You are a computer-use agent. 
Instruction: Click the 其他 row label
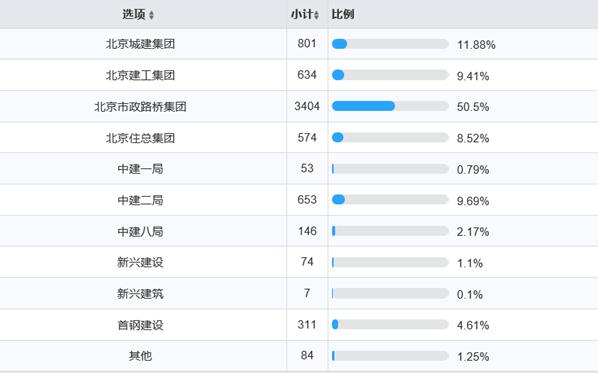click(140, 356)
